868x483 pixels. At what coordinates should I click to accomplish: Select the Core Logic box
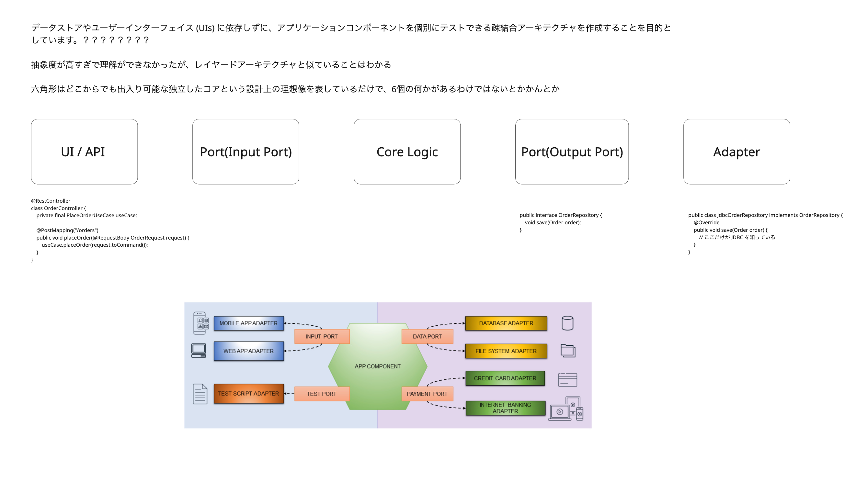[407, 152]
